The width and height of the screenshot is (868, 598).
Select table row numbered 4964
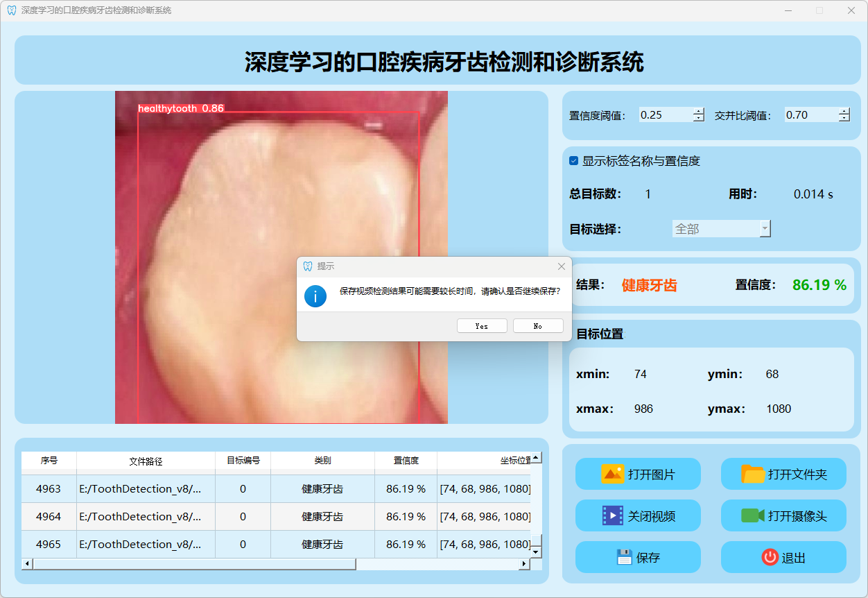coord(49,517)
